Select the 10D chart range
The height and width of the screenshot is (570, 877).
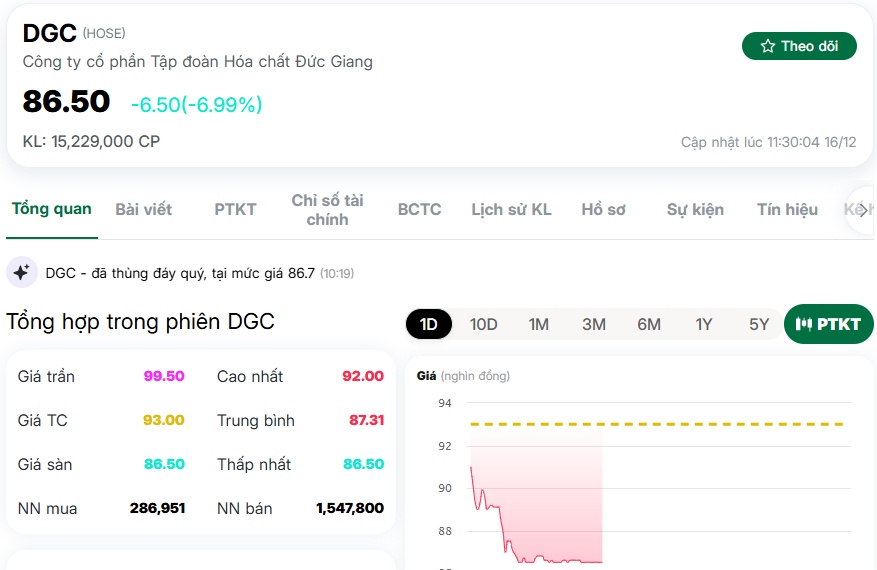pos(483,324)
